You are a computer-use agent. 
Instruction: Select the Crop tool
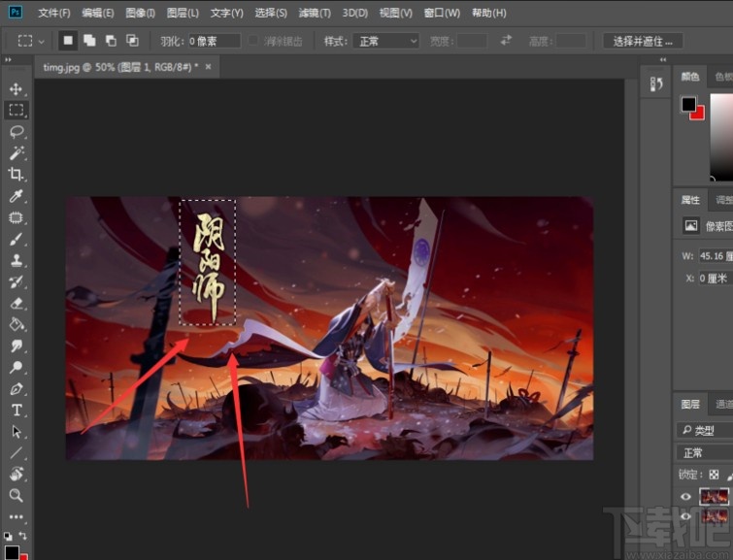16,174
